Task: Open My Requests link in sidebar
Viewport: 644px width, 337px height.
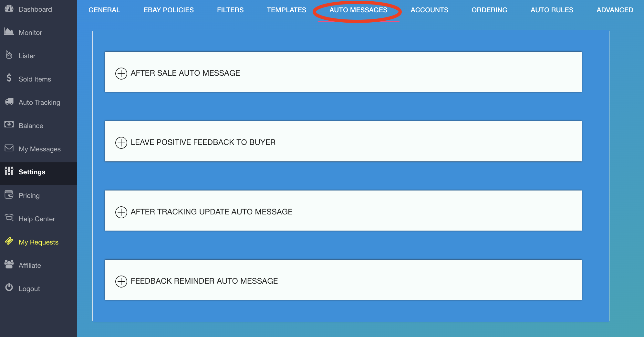Action: point(38,242)
